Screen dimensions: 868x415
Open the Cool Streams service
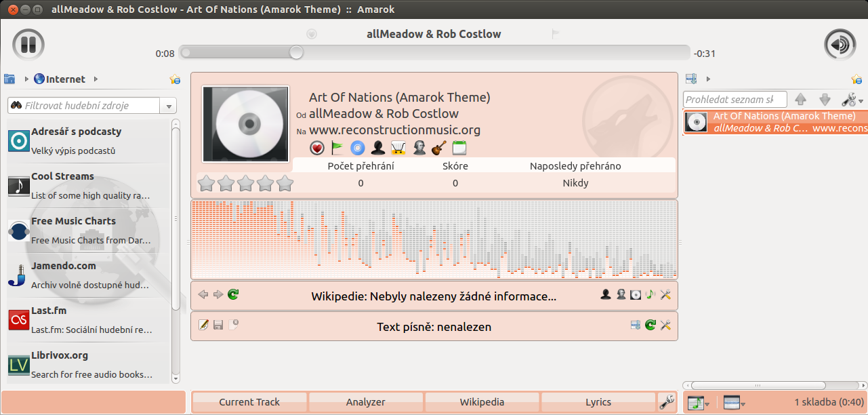pos(88,185)
